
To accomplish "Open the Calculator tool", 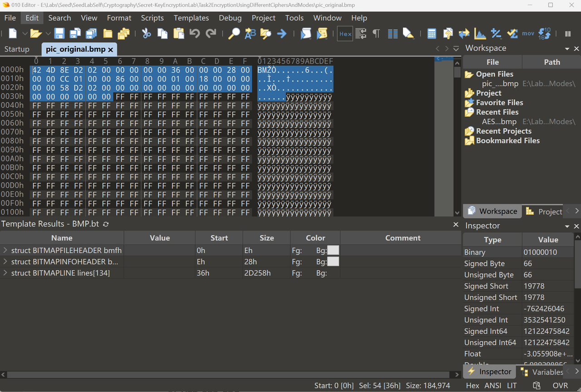I will click(x=432, y=34).
